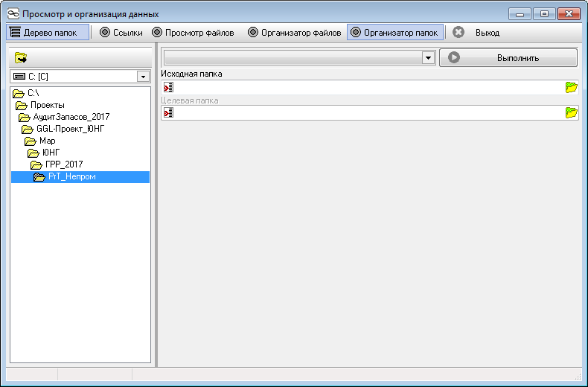Screen dimensions: 588x387
Task: Click the red list icon in Целевая папка field
Action: 168,112
